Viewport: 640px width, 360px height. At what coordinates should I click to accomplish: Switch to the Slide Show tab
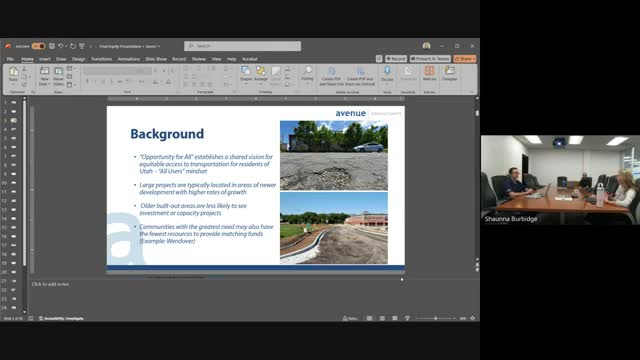click(156, 59)
